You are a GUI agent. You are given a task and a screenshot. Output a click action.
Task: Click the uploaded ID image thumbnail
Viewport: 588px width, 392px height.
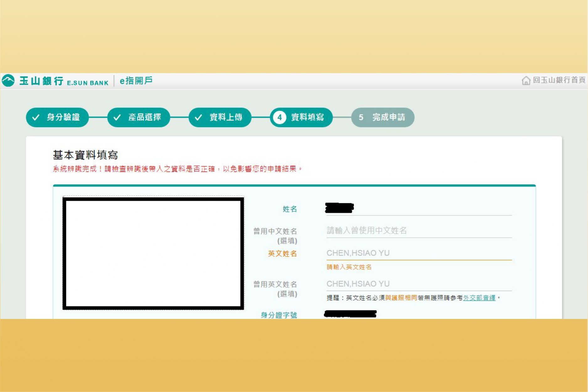coord(153,253)
